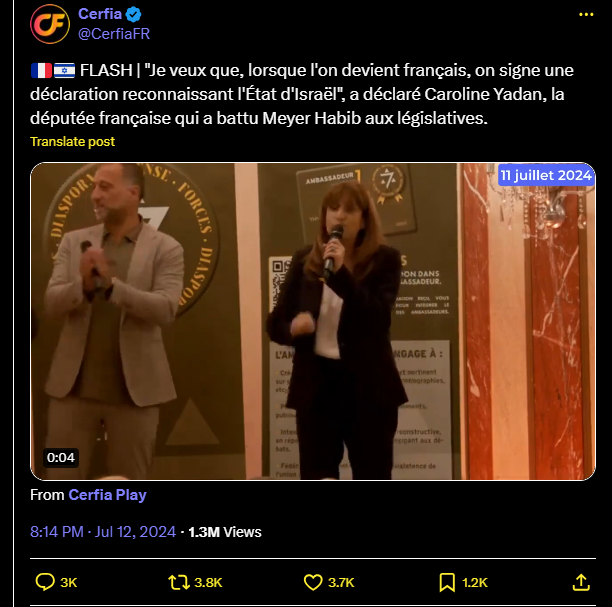The width and height of the screenshot is (612, 607).
Task: Click the reply speech bubble icon
Action: coord(45,582)
